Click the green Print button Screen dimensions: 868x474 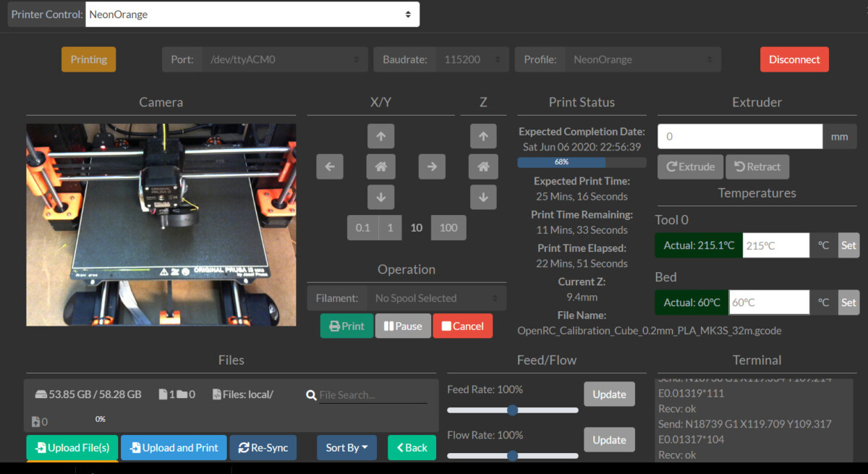(x=347, y=326)
